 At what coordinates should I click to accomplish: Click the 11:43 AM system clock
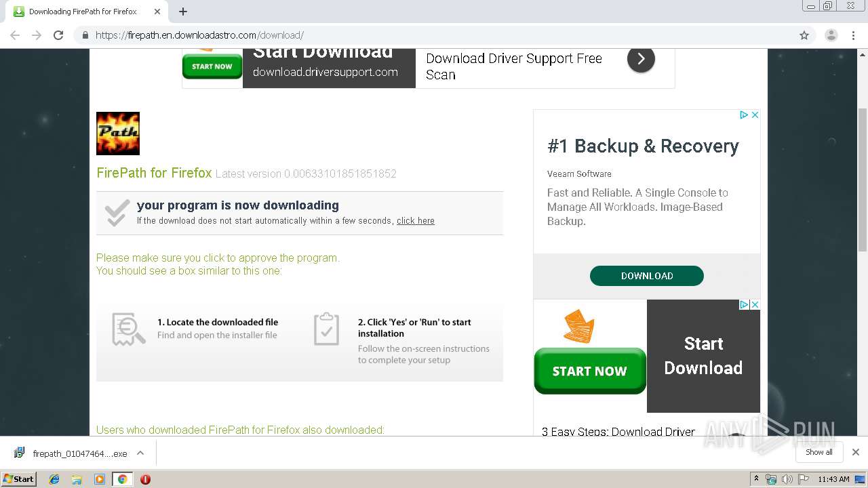point(833,479)
